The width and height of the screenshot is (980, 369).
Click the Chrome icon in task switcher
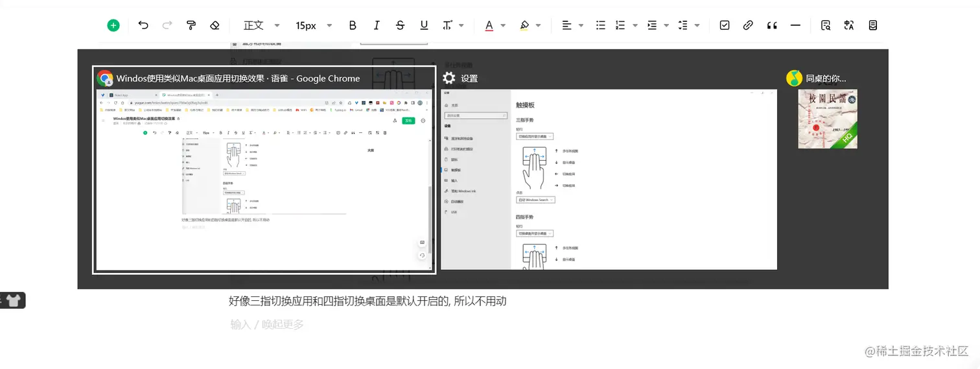click(105, 78)
